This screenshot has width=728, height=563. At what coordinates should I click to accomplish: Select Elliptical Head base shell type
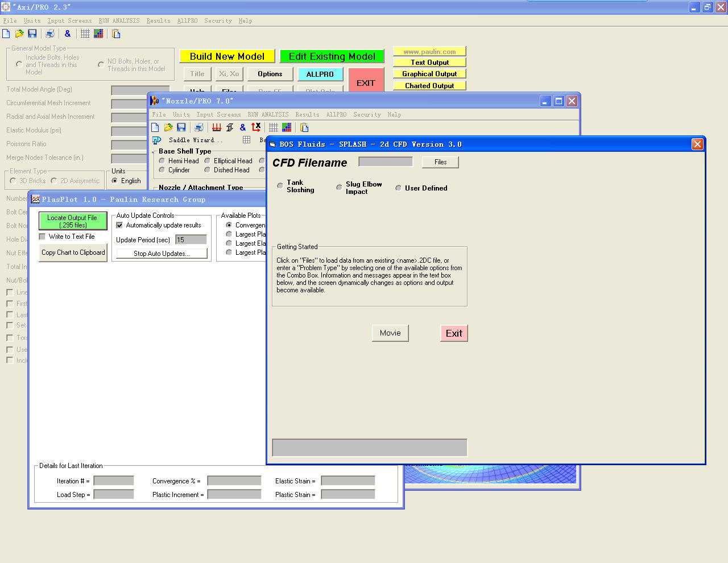coord(208,161)
